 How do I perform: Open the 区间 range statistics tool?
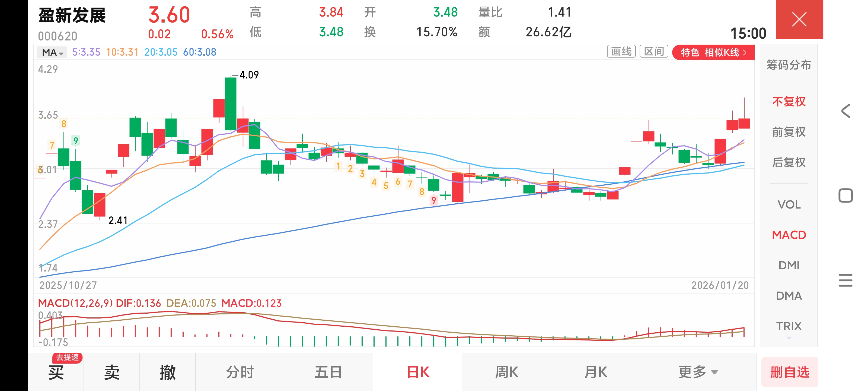654,52
